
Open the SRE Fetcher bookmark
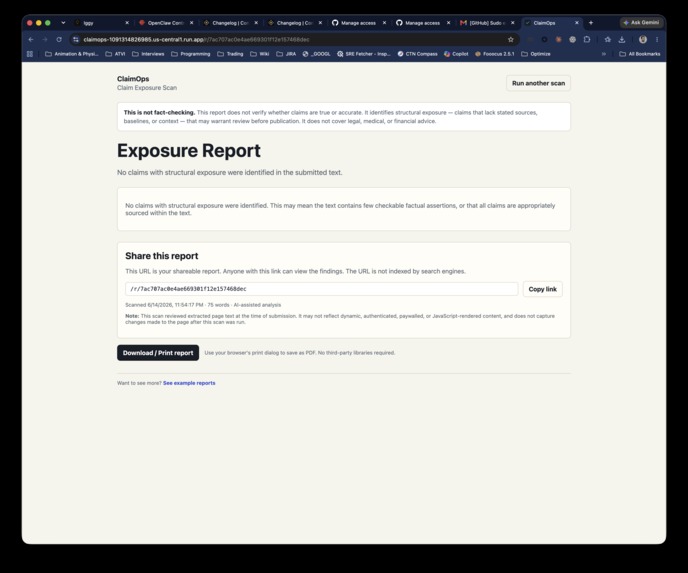[x=363, y=54]
